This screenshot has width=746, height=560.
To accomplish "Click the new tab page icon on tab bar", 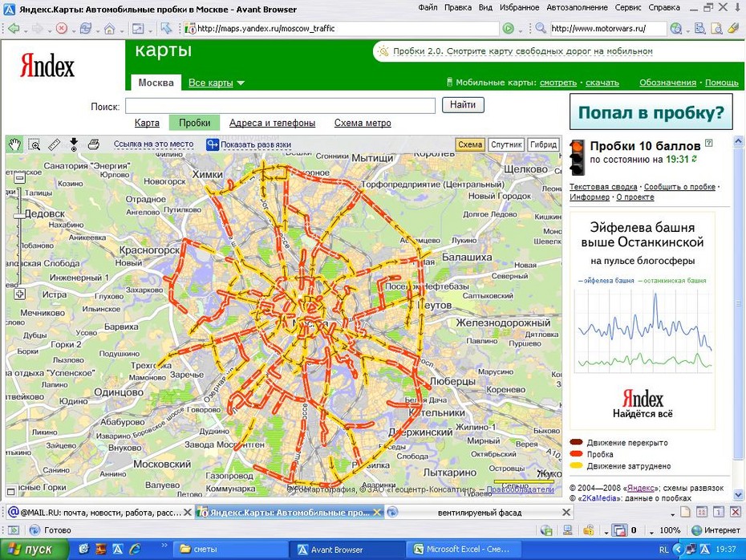I will (685, 513).
